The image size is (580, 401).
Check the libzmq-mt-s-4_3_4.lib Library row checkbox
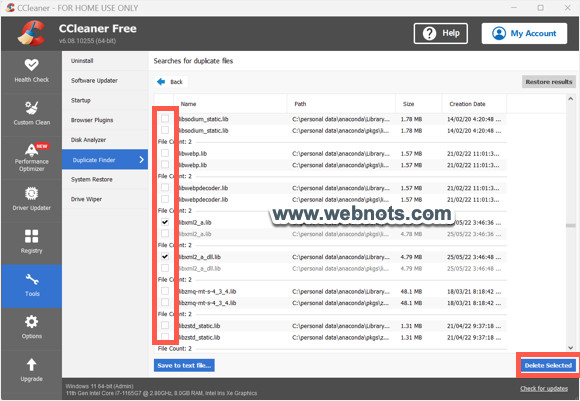coord(165,291)
